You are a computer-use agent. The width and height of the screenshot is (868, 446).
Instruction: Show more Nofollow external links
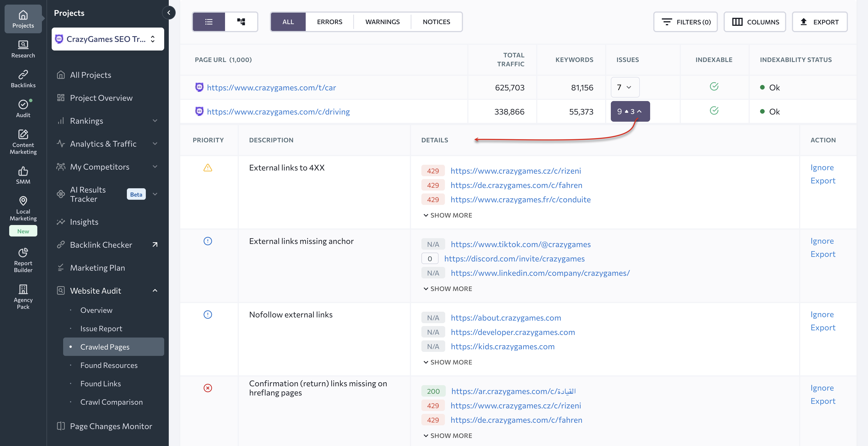pyautogui.click(x=448, y=362)
